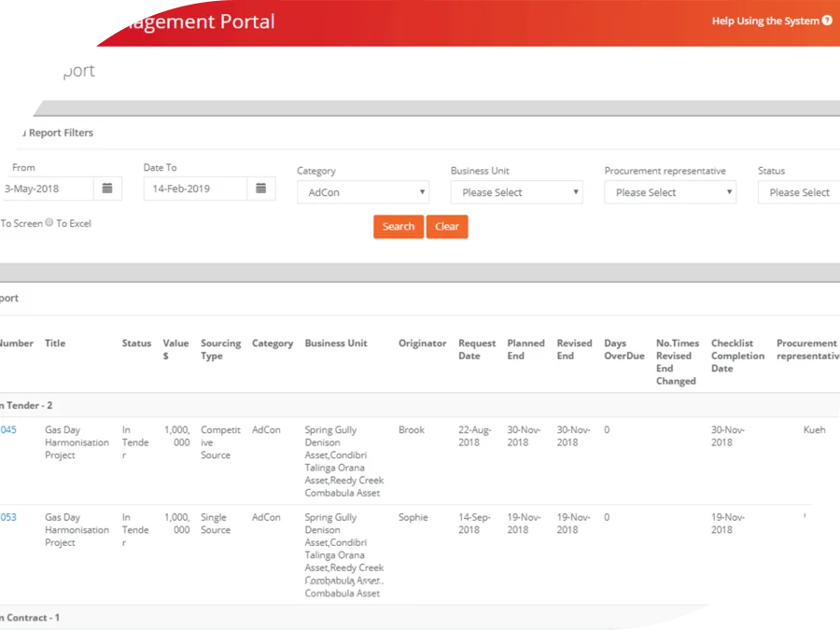Click procurement representative cell Kueh
This screenshot has height=630, width=840.
(x=814, y=429)
